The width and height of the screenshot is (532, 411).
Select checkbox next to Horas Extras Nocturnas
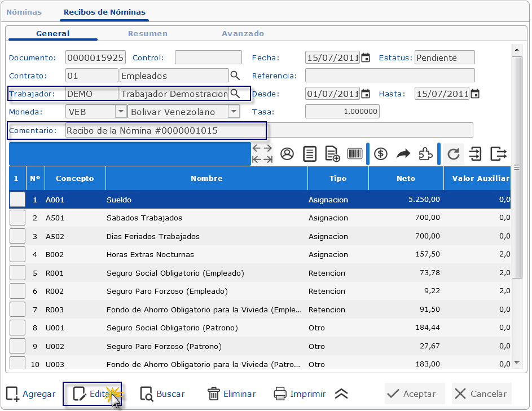[x=17, y=254]
